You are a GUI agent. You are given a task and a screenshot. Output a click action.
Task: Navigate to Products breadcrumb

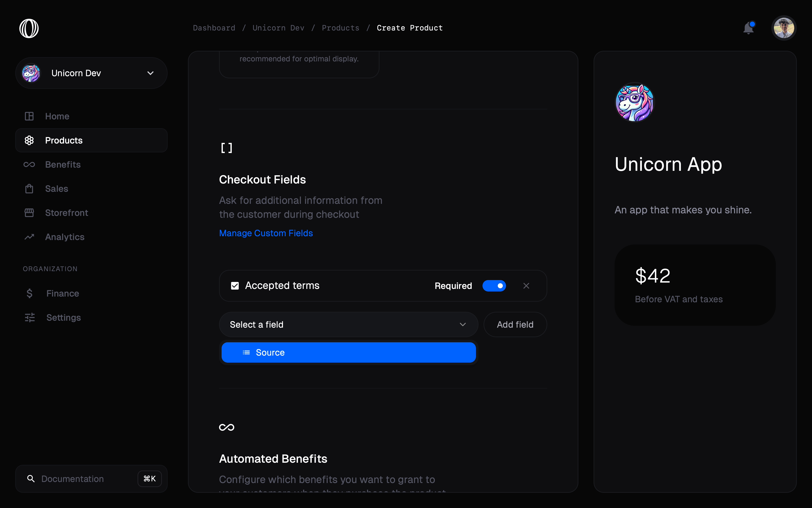point(341,28)
